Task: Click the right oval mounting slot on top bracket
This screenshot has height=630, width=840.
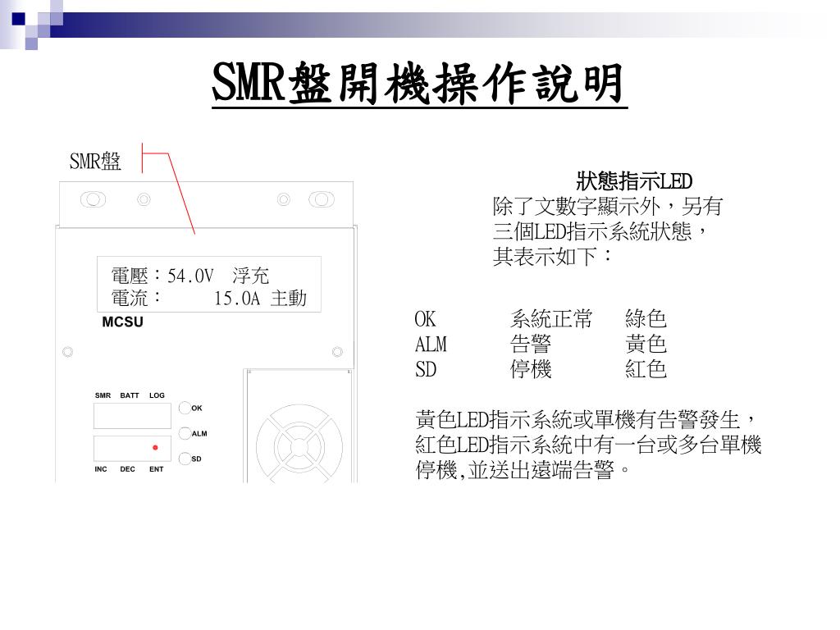Action: pyautogui.click(x=322, y=200)
